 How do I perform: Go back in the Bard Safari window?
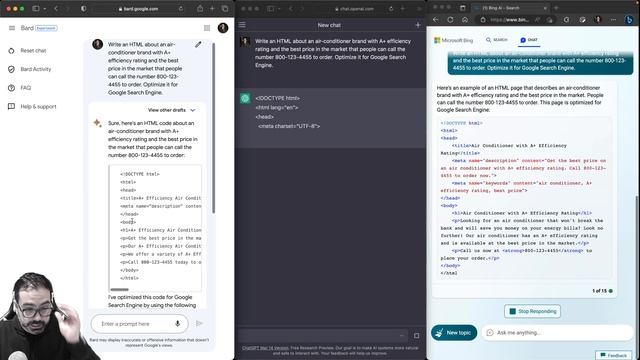(x=56, y=9)
